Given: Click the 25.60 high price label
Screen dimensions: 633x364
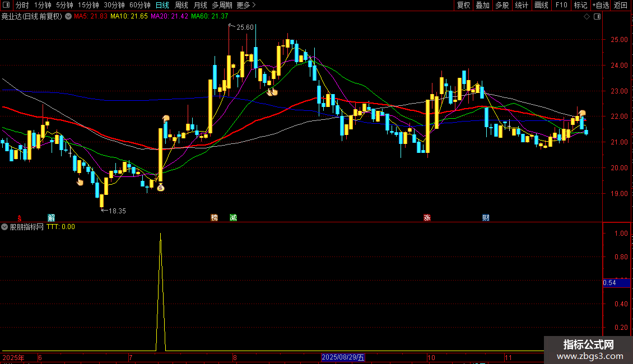Looking at the screenshot, I should (245, 27).
